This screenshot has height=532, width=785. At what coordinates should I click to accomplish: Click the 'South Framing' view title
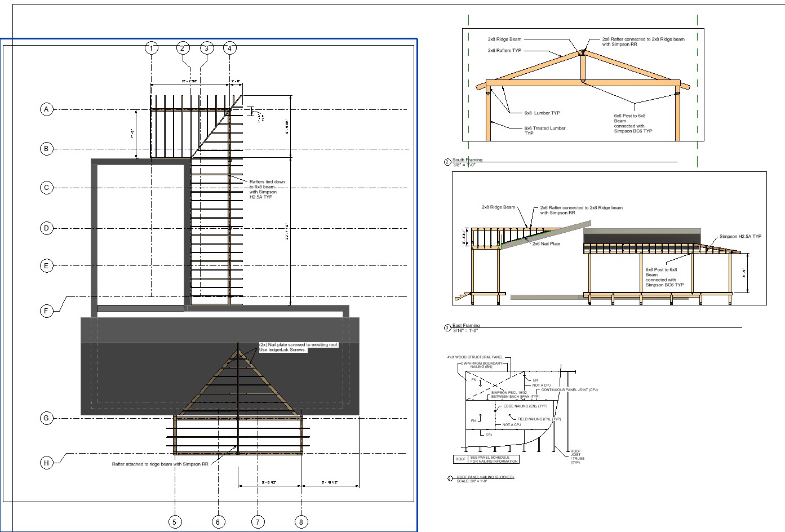pyautogui.click(x=467, y=160)
